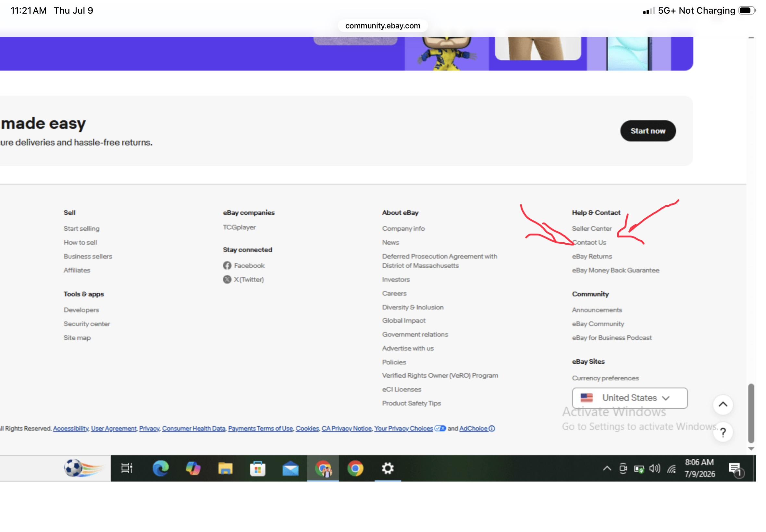The height and width of the screenshot is (532, 766).
Task: Open eBay Money Back Guarantee
Action: click(616, 270)
